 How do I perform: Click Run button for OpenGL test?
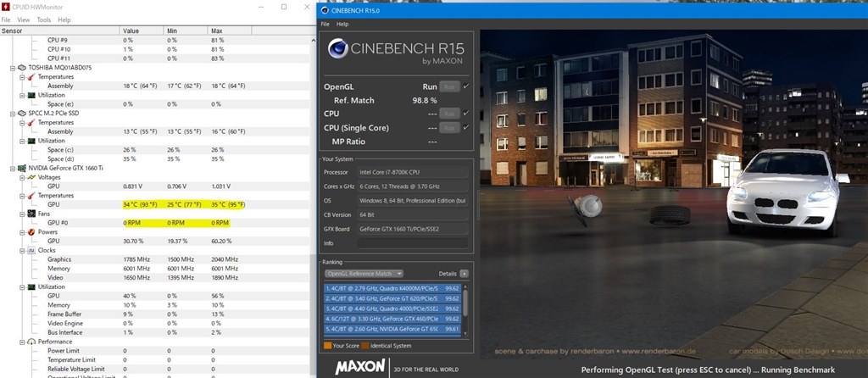click(x=449, y=86)
